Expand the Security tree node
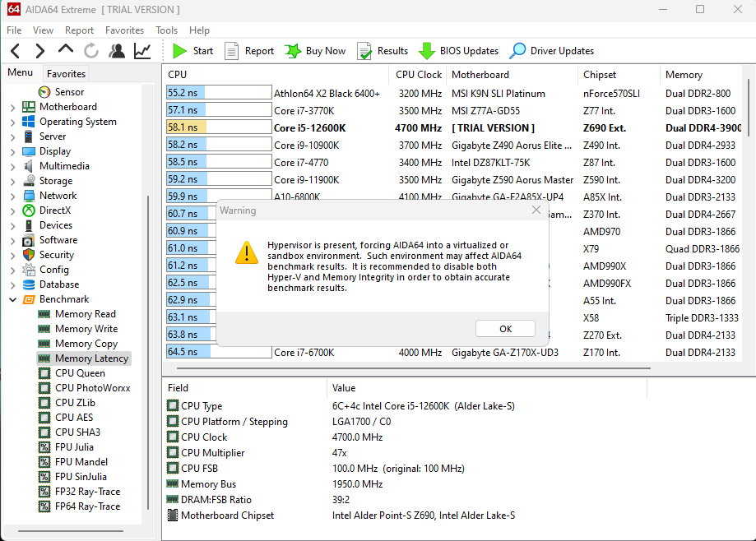The image size is (756, 541). coord(12,256)
